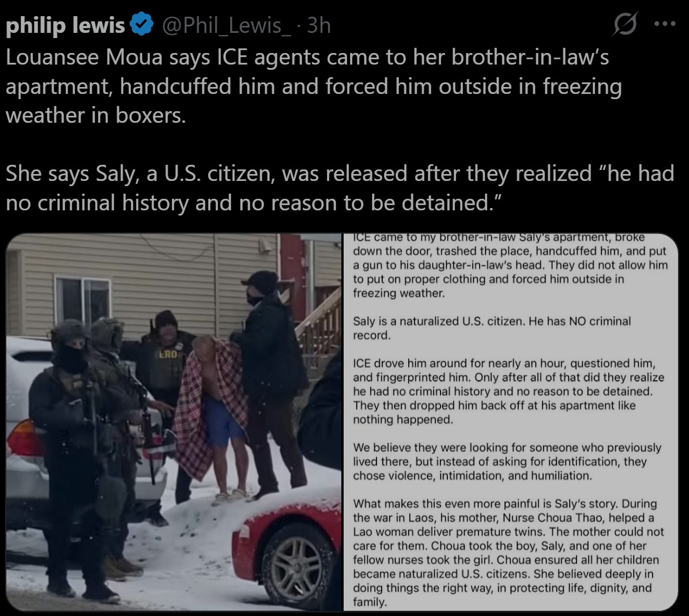Click the "What makes this even more painful" paragraph
689x616 pixels.
point(508,553)
